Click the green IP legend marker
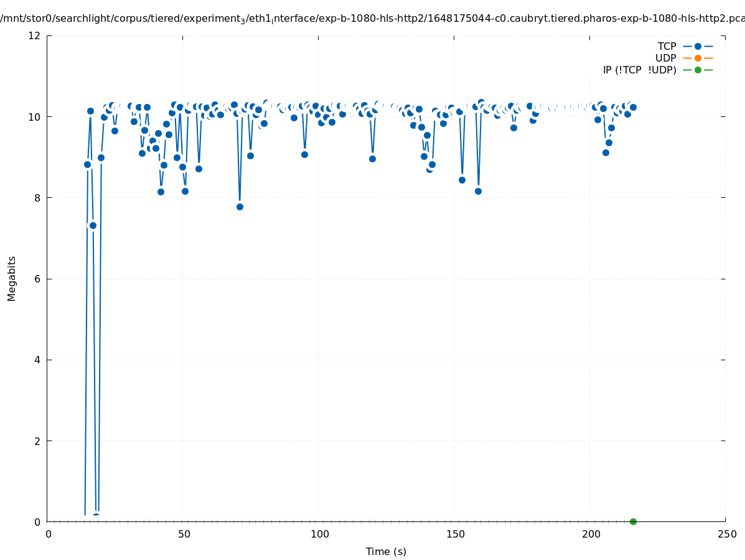Screen dimensions: 745x560 [698, 70]
